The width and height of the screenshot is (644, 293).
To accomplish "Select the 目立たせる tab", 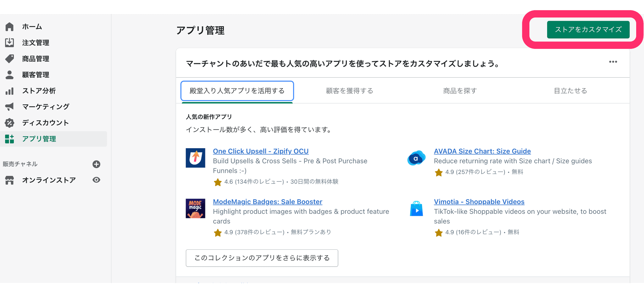I will click(x=570, y=91).
